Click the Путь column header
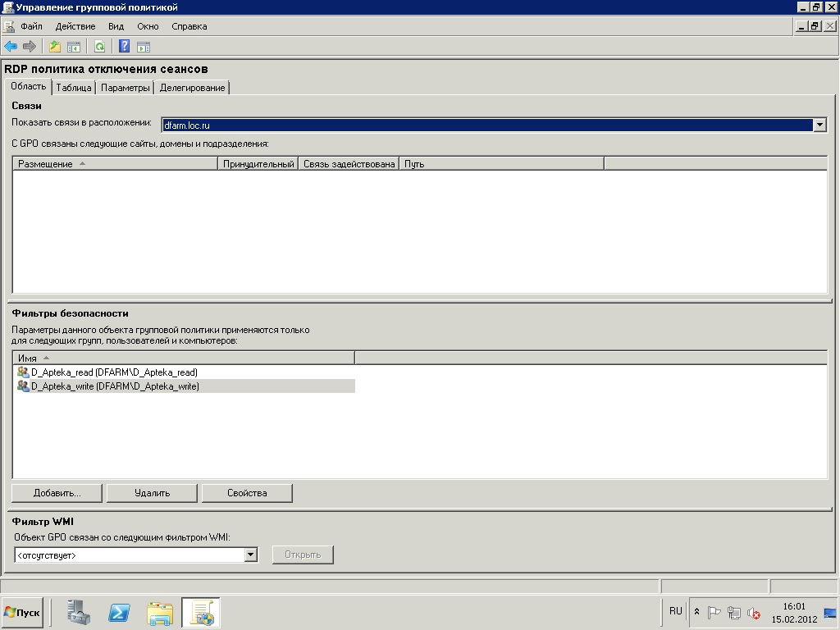 (501, 164)
